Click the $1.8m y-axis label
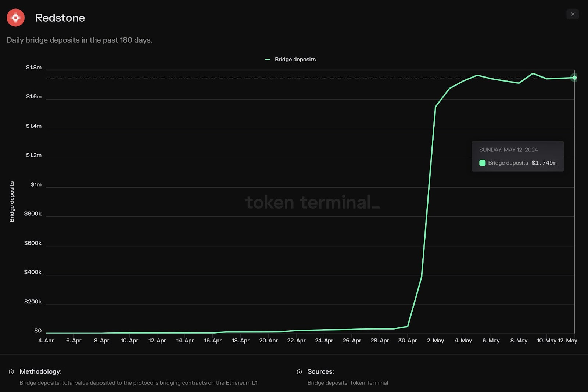 [x=34, y=67]
